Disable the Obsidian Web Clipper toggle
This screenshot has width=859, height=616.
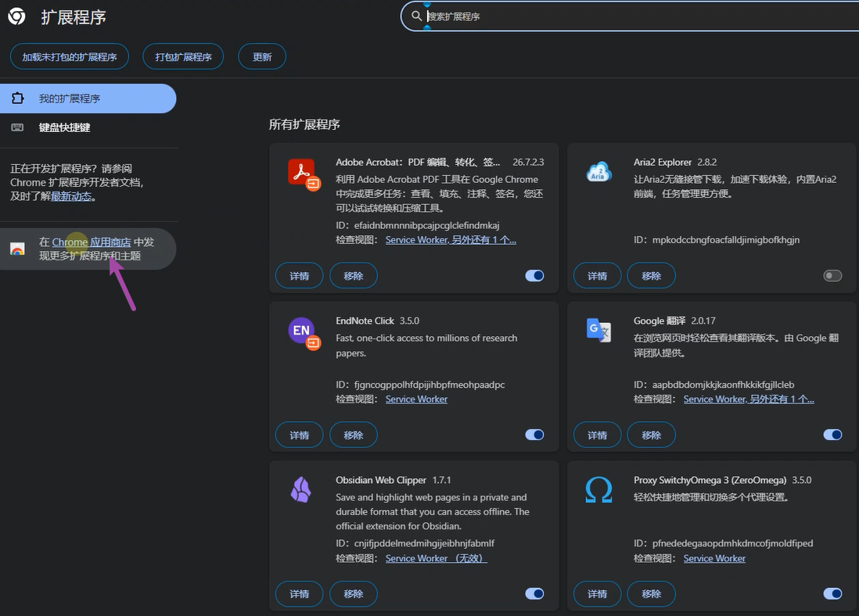(534, 593)
